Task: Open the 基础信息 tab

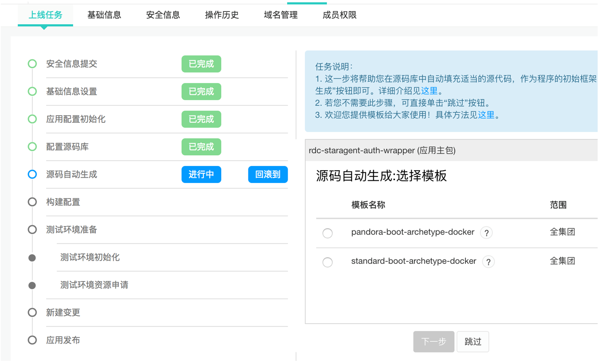Action: [104, 15]
